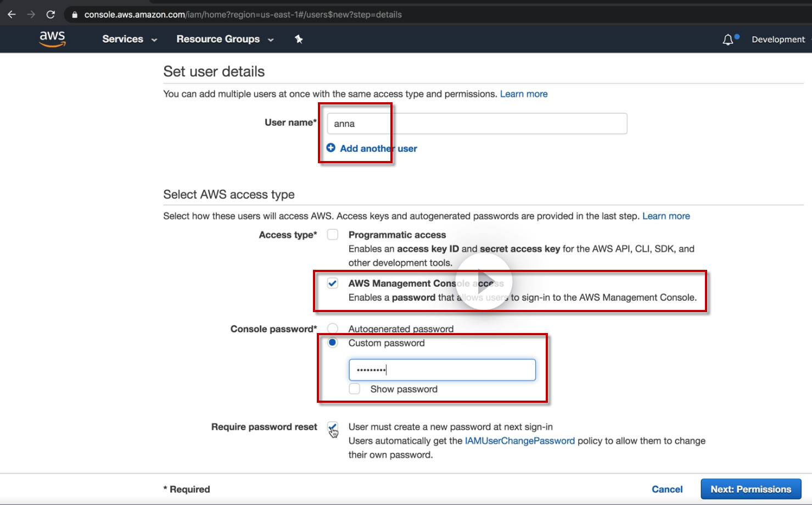Image resolution: width=812 pixels, height=505 pixels.
Task: Click the Cancel link
Action: [x=667, y=489]
